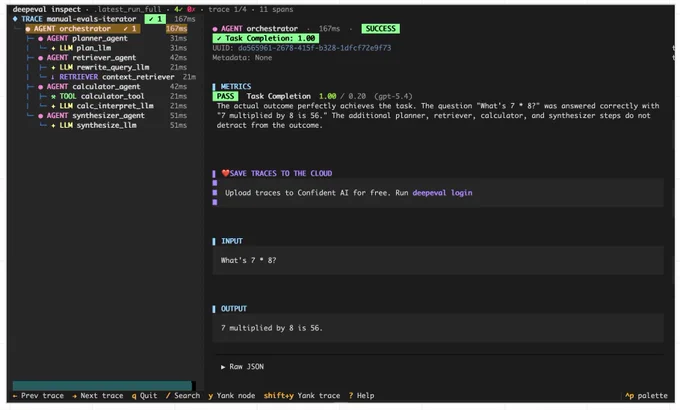Click the star icon beside plan_llm
Screen dimensions: 680x410
pos(53,48)
